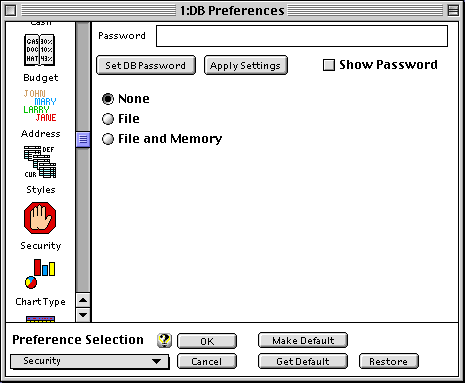Screen dimensions: 465x383
Task: Click the Chart Type label in sidebar
Action: [x=40, y=302]
